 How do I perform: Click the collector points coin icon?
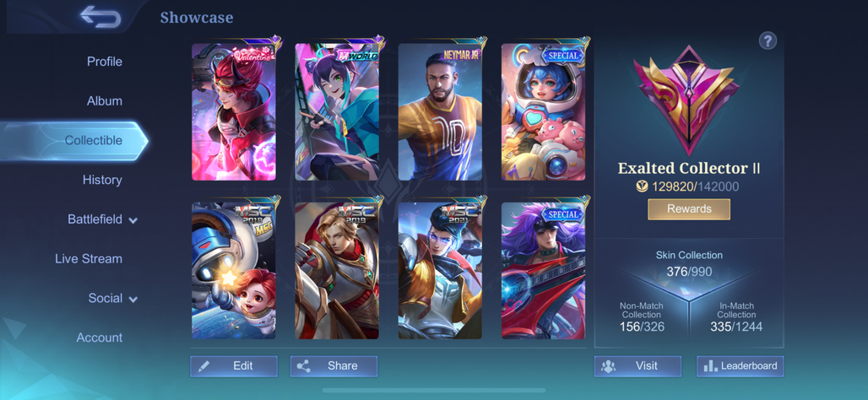click(643, 186)
